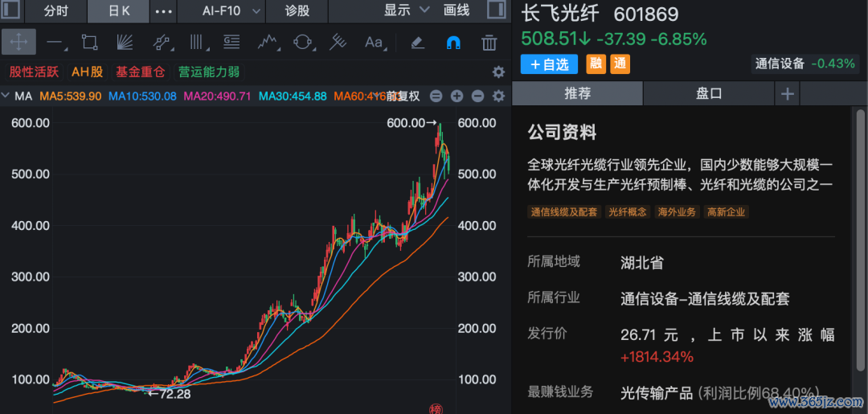The image size is (868, 414).
Task: Click the 股性活跃 tag
Action: pos(35,72)
